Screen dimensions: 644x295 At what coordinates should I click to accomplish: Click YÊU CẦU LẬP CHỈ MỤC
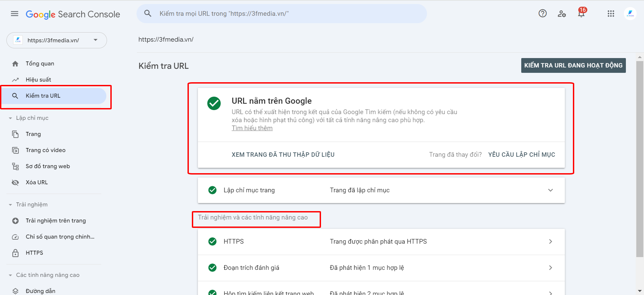coord(522,155)
